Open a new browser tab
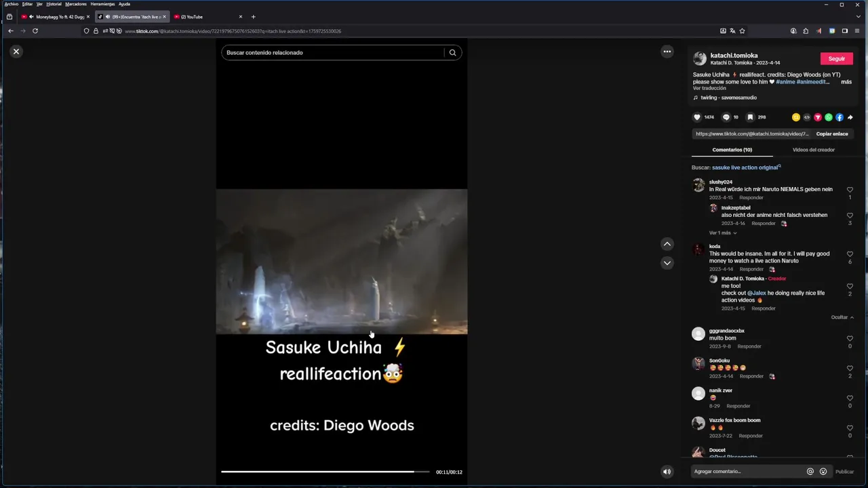Image resolution: width=868 pixels, height=488 pixels. coord(253,17)
